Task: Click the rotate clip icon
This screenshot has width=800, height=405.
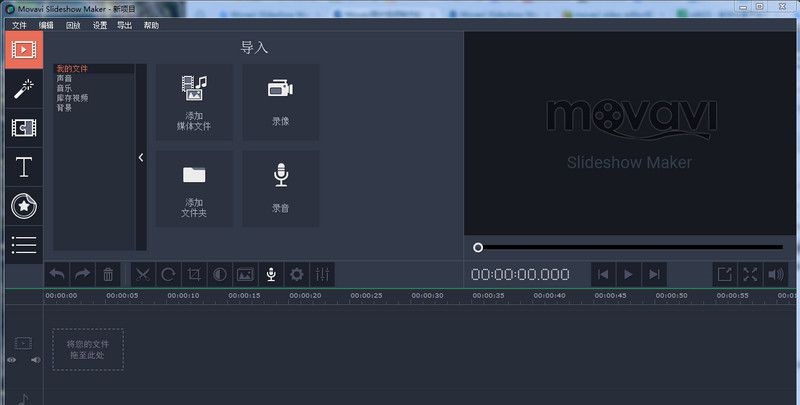Action: [168, 274]
